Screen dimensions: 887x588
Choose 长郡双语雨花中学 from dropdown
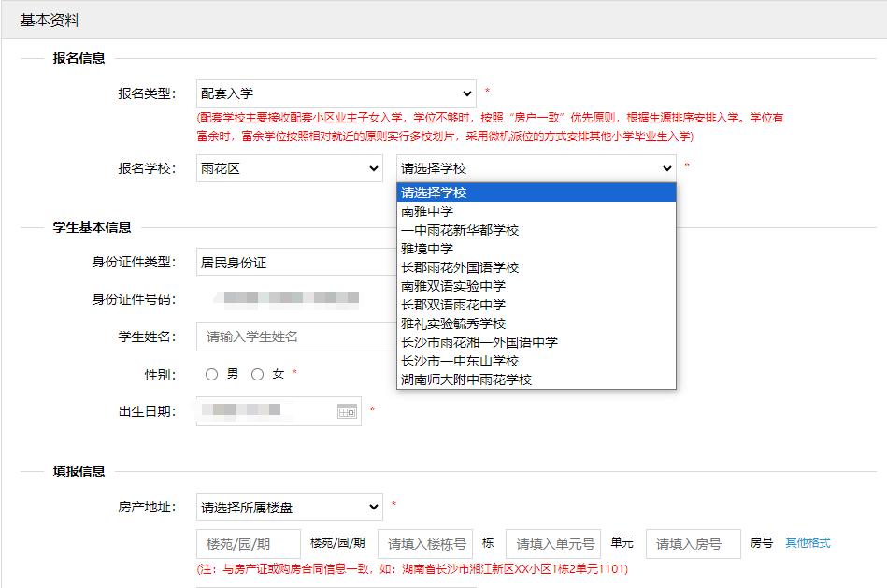pos(453,305)
